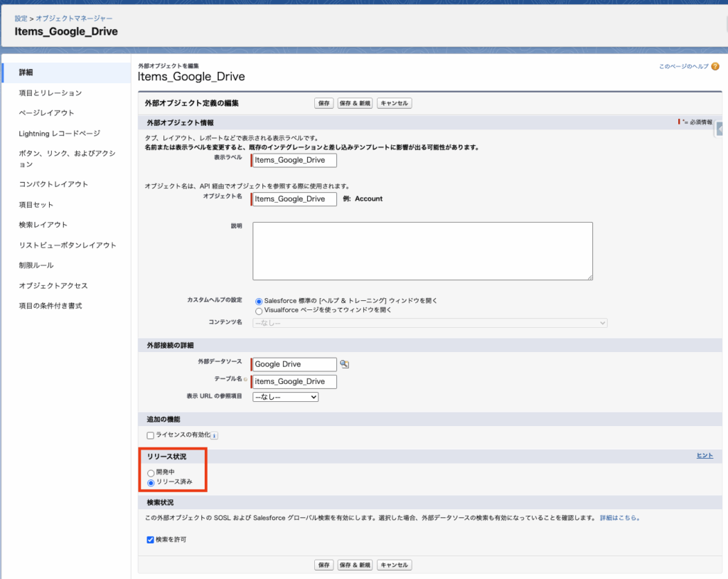This screenshot has width=728, height=579.
Task: Open the external data source lookup icon
Action: pyautogui.click(x=345, y=364)
